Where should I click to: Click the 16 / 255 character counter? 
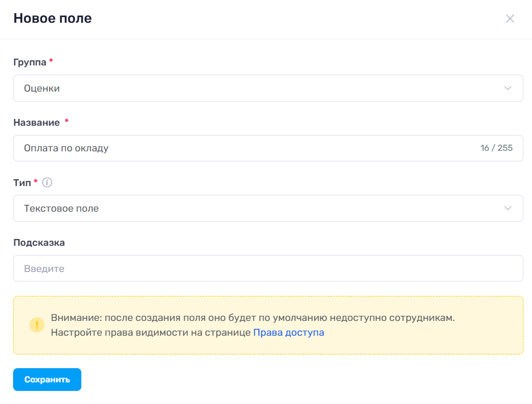[x=496, y=148]
